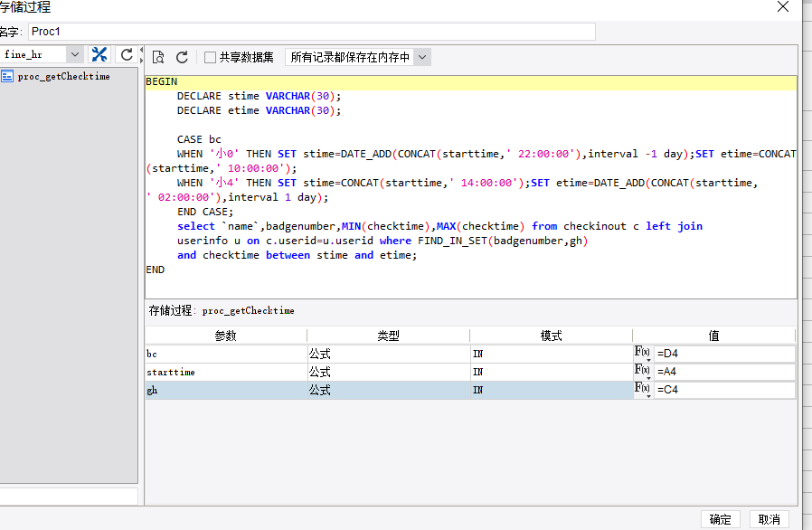Click the Proc1 name field
Image resolution: width=812 pixels, height=530 pixels.
click(312, 32)
